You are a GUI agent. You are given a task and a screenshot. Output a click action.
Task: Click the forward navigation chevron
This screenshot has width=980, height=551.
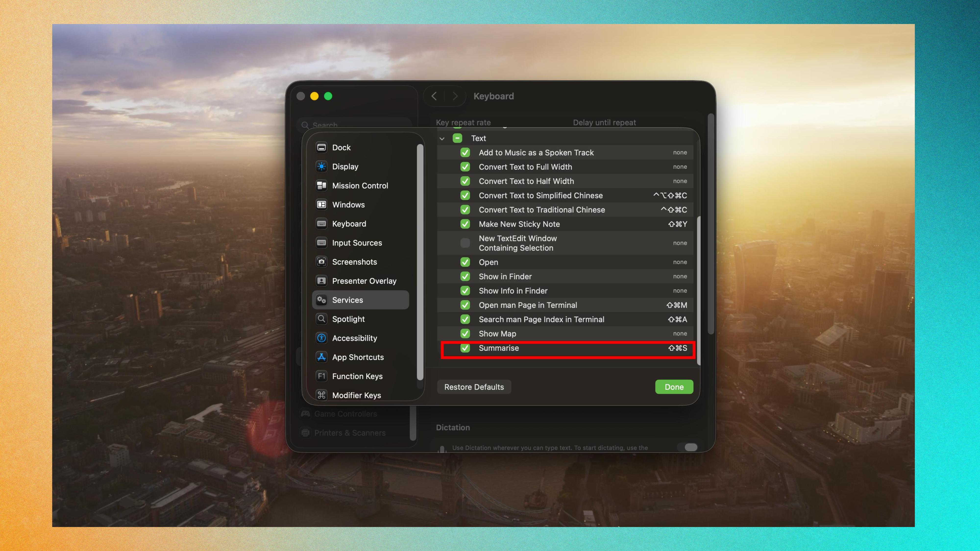(455, 96)
